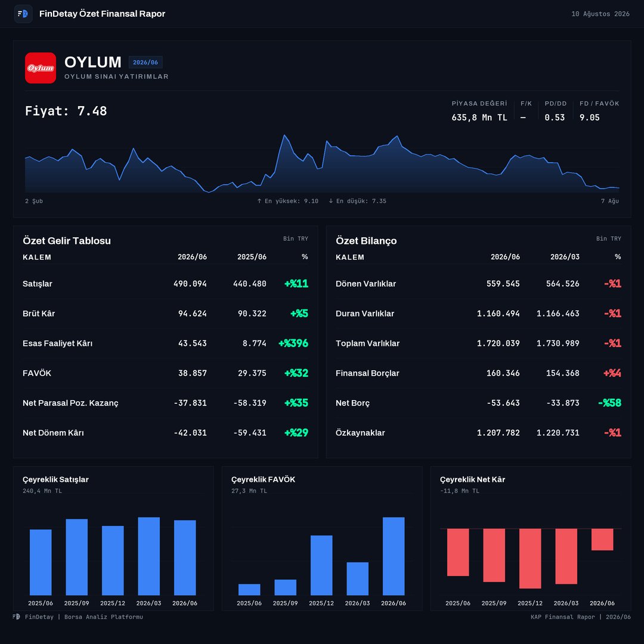
Task: Click the Dönen Varlıklar row label
Action: (366, 284)
